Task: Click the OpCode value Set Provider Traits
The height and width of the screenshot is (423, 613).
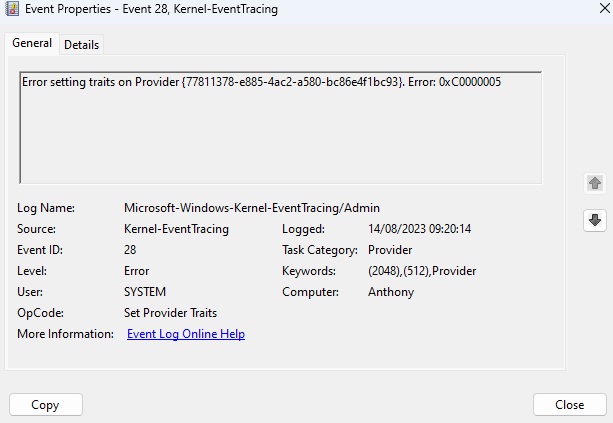Action: click(x=170, y=313)
